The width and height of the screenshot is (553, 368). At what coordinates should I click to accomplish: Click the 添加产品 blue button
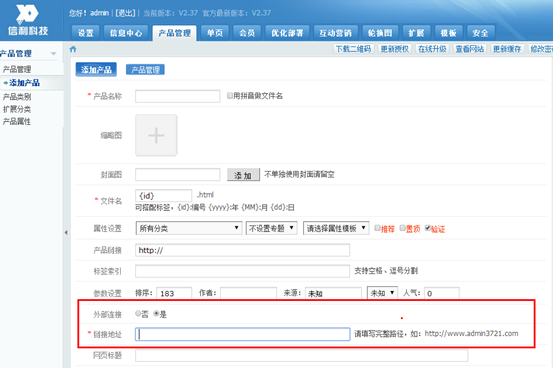(96, 70)
